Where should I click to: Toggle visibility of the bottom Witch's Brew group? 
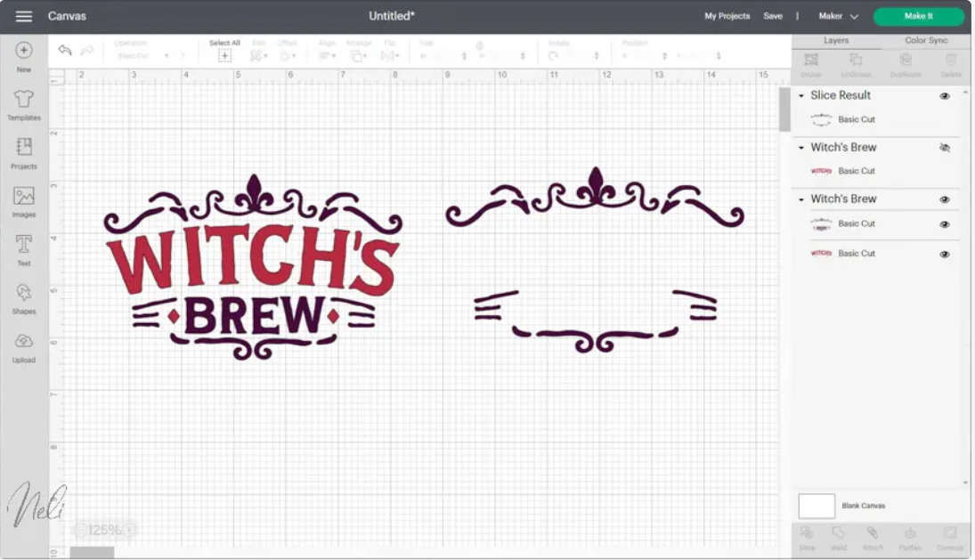click(947, 199)
